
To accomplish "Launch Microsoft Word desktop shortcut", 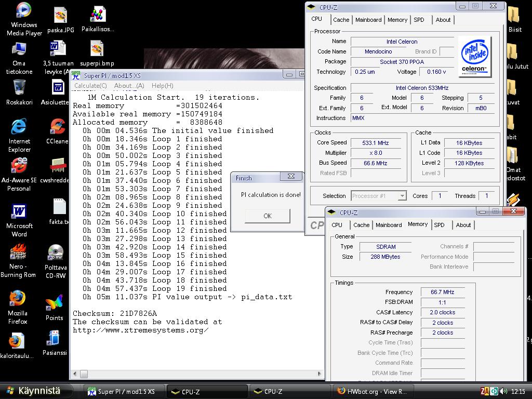I will point(19,220).
